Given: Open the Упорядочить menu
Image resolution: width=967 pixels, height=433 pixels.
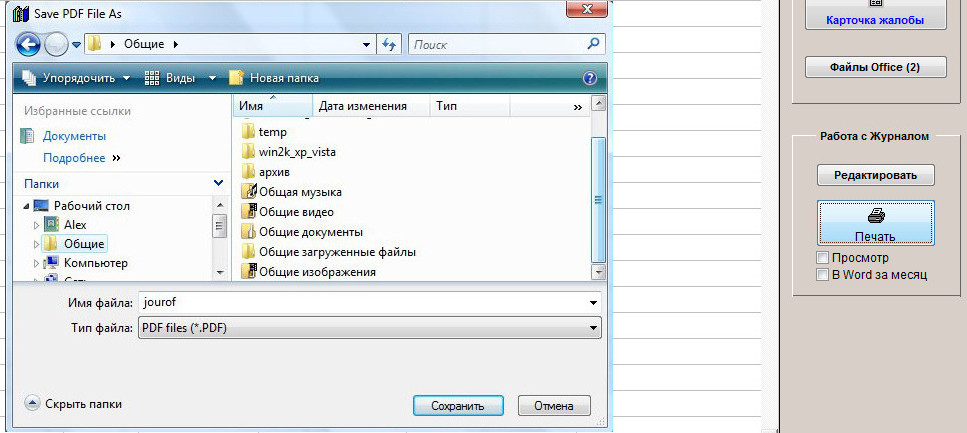Looking at the screenshot, I should tap(76, 78).
